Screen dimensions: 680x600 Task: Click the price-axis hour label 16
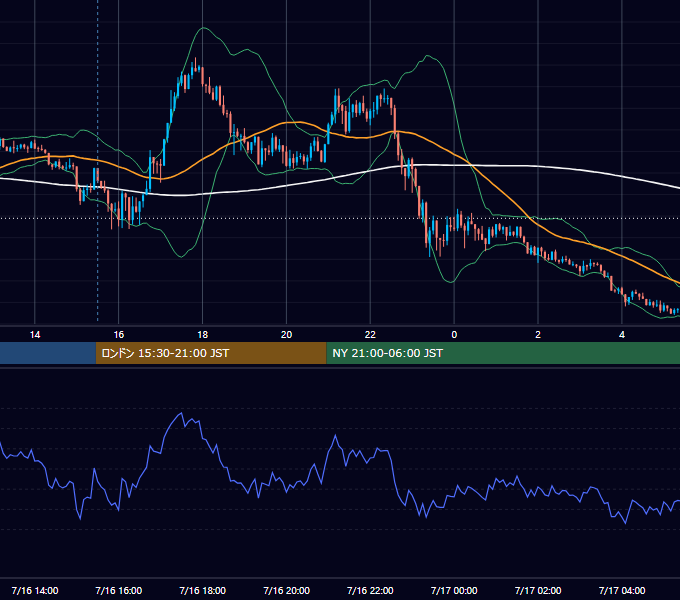[x=118, y=335]
